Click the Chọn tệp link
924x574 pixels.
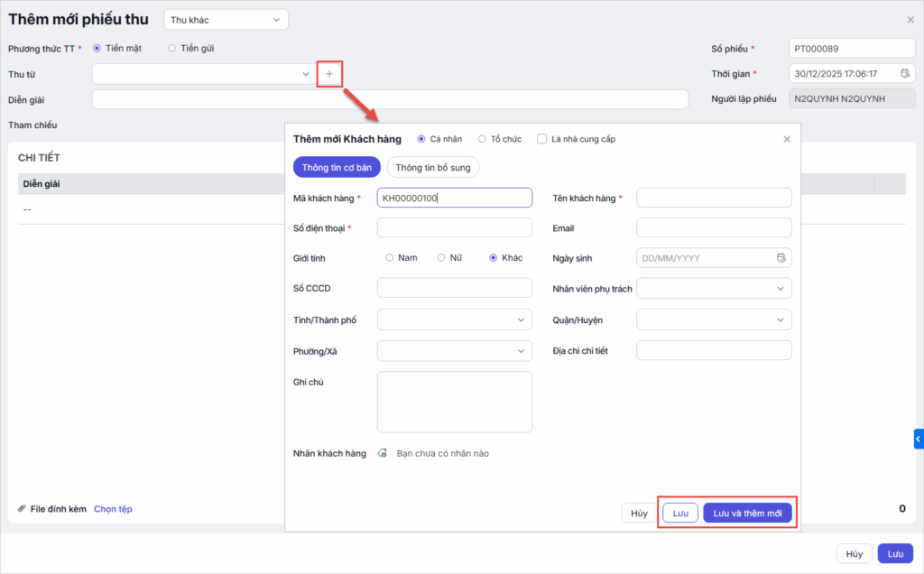pos(113,509)
